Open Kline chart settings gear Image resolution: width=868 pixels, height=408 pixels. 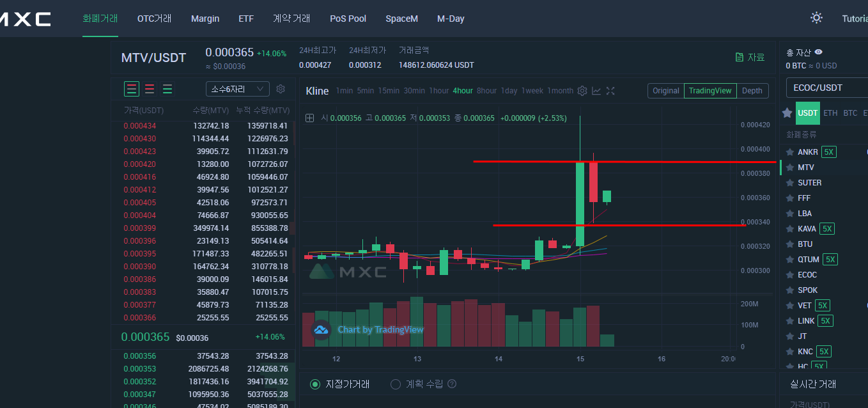(x=582, y=91)
